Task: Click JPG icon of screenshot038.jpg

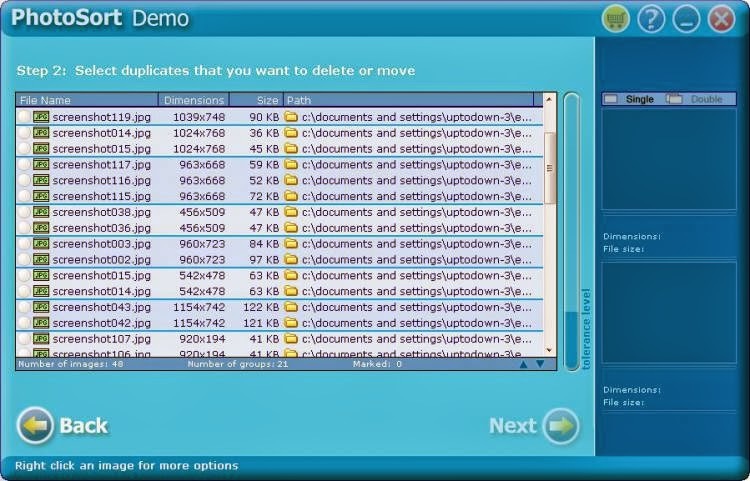Action: click(x=41, y=212)
